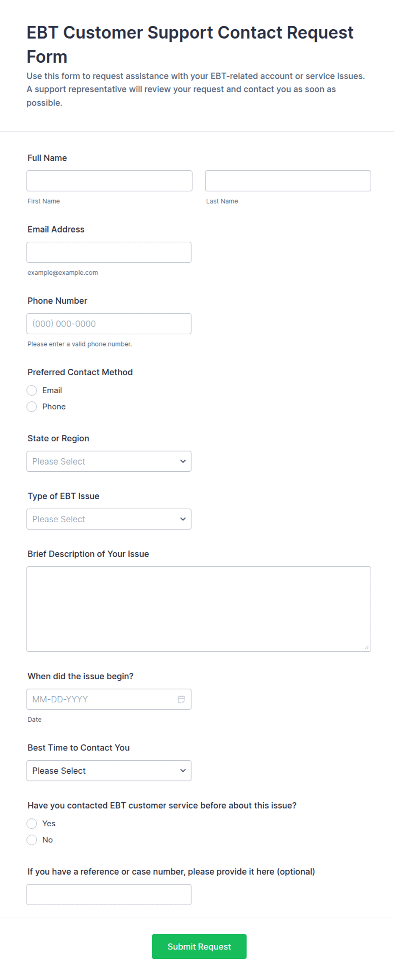Open the State or Region dropdown
Viewport: 394px width, 980px height.
(109, 461)
